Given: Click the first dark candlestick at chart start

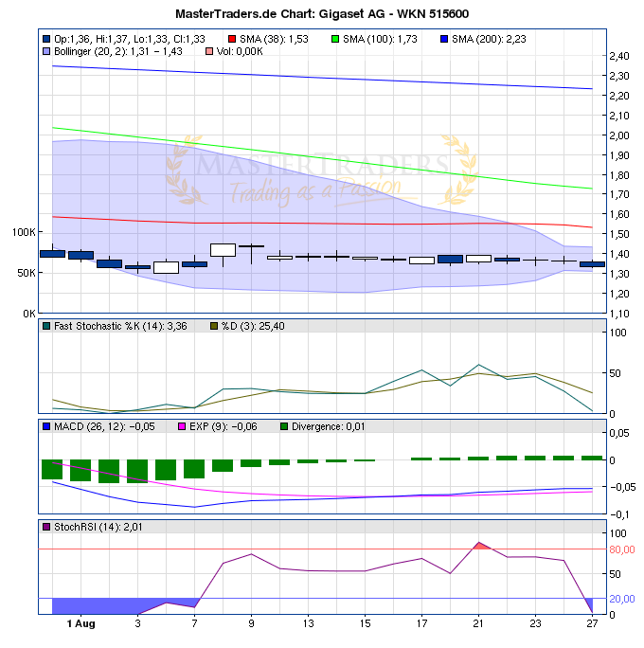Looking at the screenshot, I should [x=52, y=254].
